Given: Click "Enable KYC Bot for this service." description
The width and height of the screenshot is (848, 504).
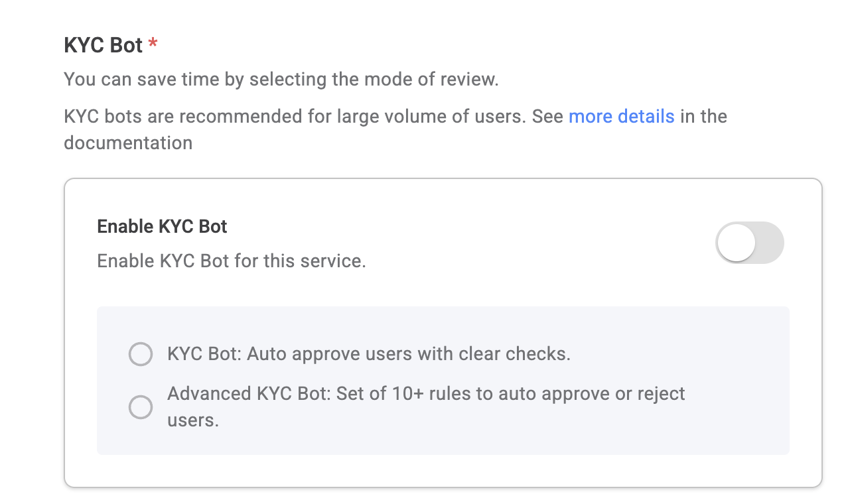Looking at the screenshot, I should tap(231, 261).
